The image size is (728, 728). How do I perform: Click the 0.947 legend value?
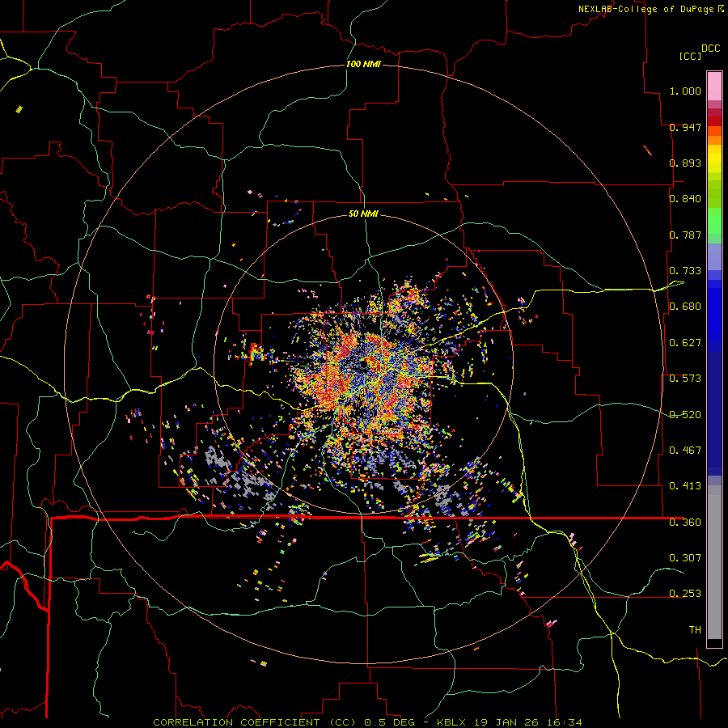[x=685, y=127]
